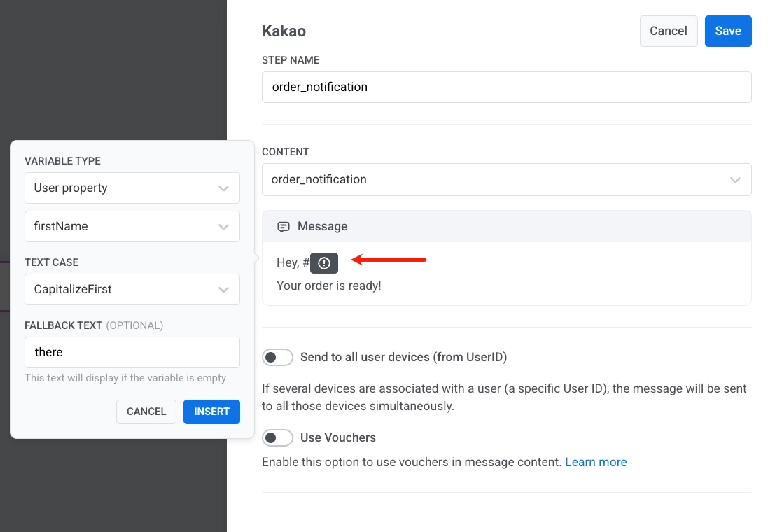Click the chat bubble icon beside Message
The height and width of the screenshot is (532, 782).
point(284,226)
